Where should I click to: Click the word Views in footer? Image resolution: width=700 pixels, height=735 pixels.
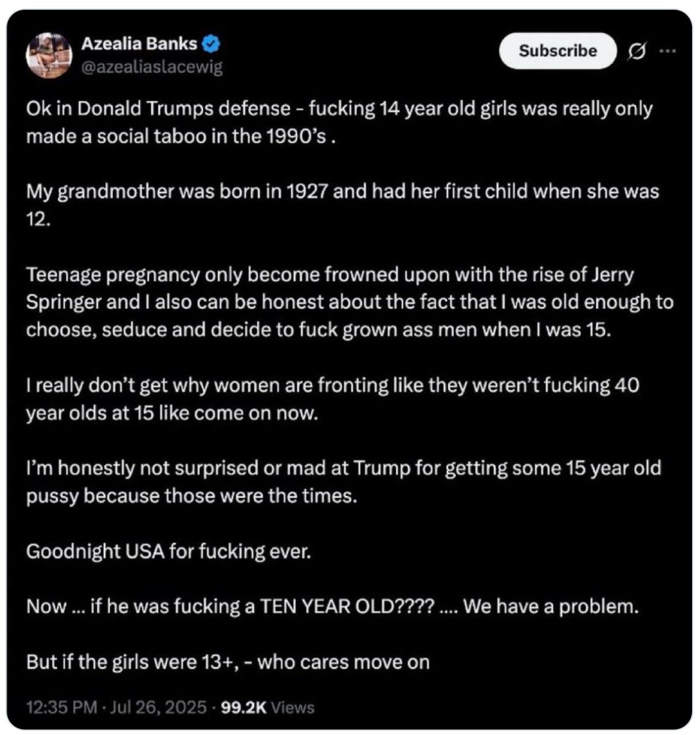click(292, 707)
